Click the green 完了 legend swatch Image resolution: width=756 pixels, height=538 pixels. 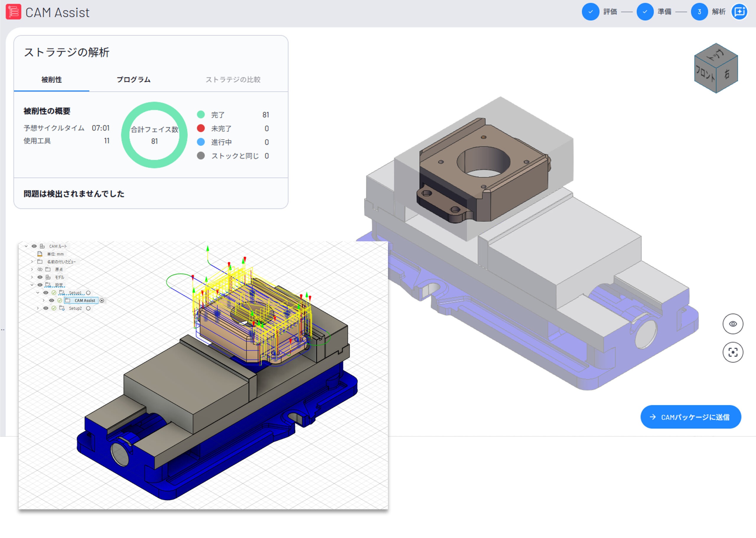tap(201, 115)
